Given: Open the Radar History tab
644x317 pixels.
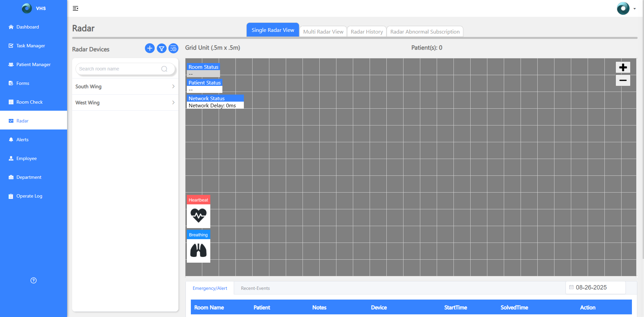Looking at the screenshot, I should (367, 32).
